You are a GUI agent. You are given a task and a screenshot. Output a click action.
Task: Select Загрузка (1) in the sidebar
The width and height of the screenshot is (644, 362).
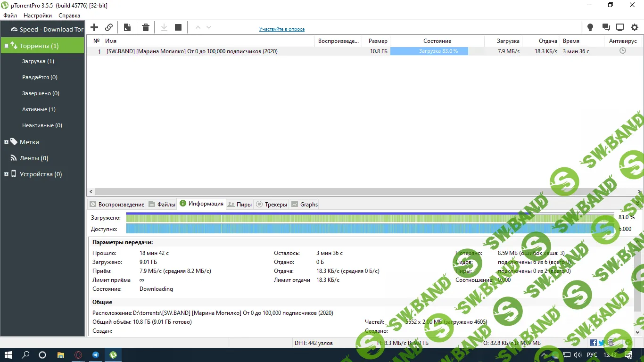click(x=38, y=61)
